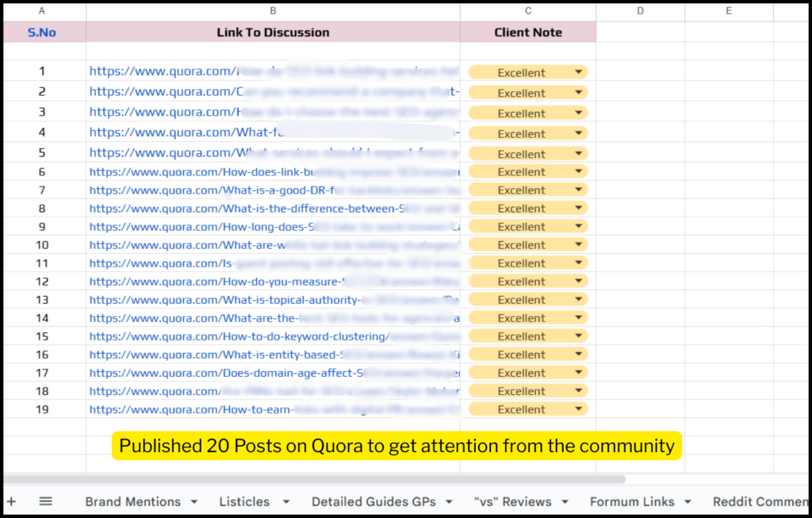Open the Excellent dropdown in row 15

click(x=528, y=336)
